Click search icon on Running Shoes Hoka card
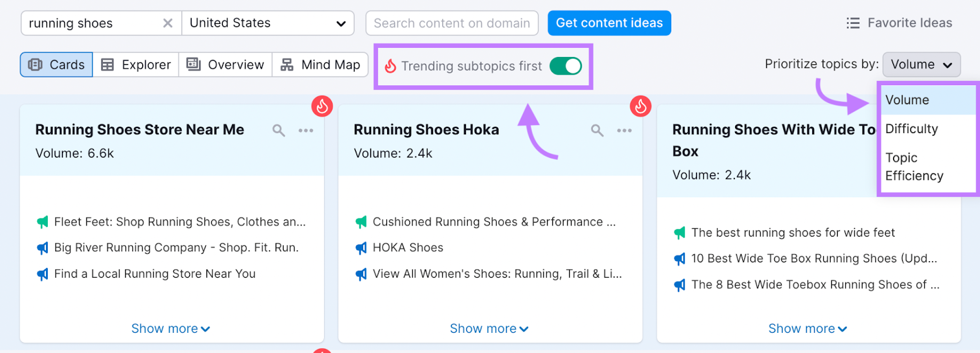The width and height of the screenshot is (980, 353). click(x=597, y=131)
